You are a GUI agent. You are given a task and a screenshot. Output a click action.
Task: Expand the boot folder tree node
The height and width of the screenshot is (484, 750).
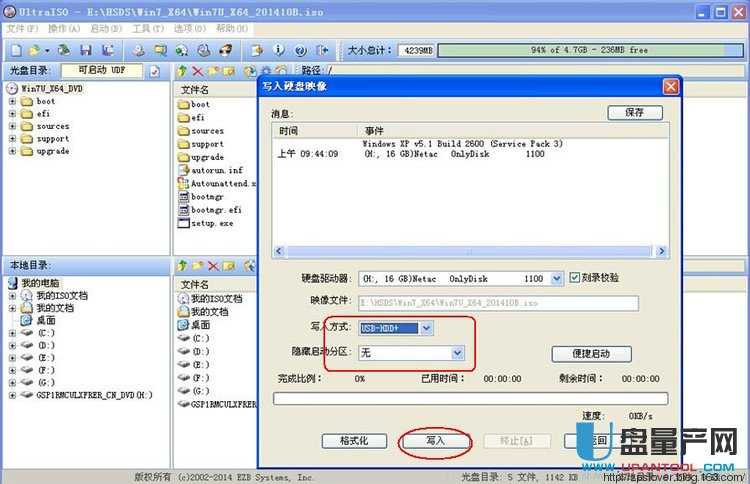[13, 101]
